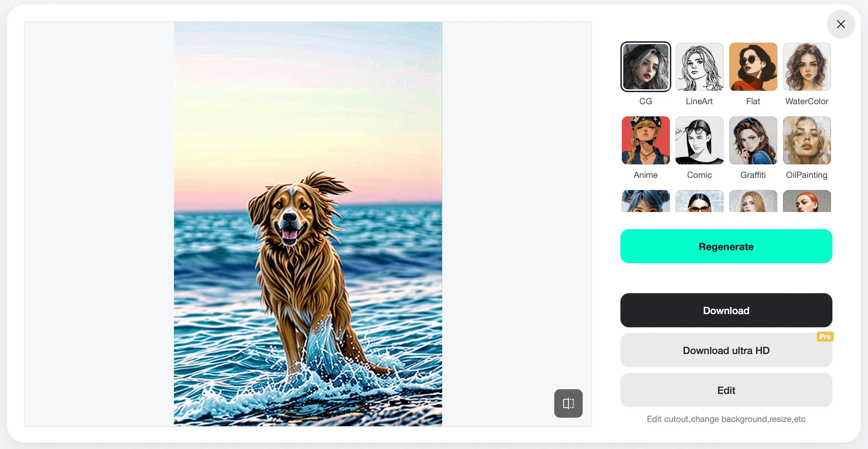
Task: Open the Download ultra HD option
Action: [726, 349]
